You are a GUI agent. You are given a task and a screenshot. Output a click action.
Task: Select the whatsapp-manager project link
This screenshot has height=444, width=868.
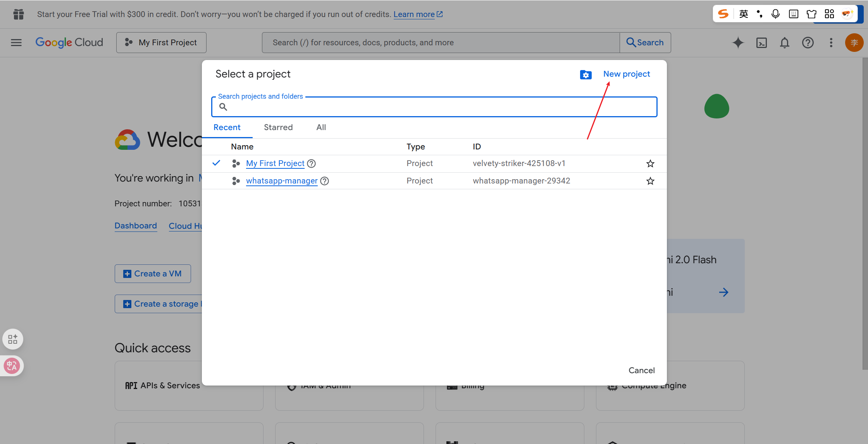pyautogui.click(x=282, y=181)
